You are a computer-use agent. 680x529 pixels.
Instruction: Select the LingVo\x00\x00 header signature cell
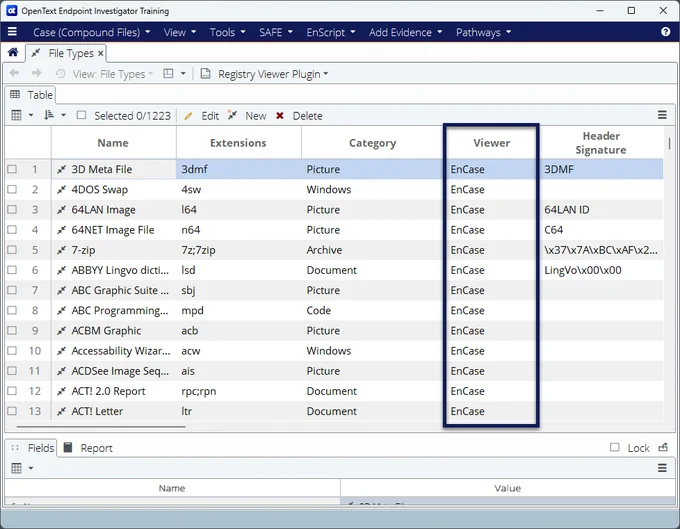click(601, 270)
